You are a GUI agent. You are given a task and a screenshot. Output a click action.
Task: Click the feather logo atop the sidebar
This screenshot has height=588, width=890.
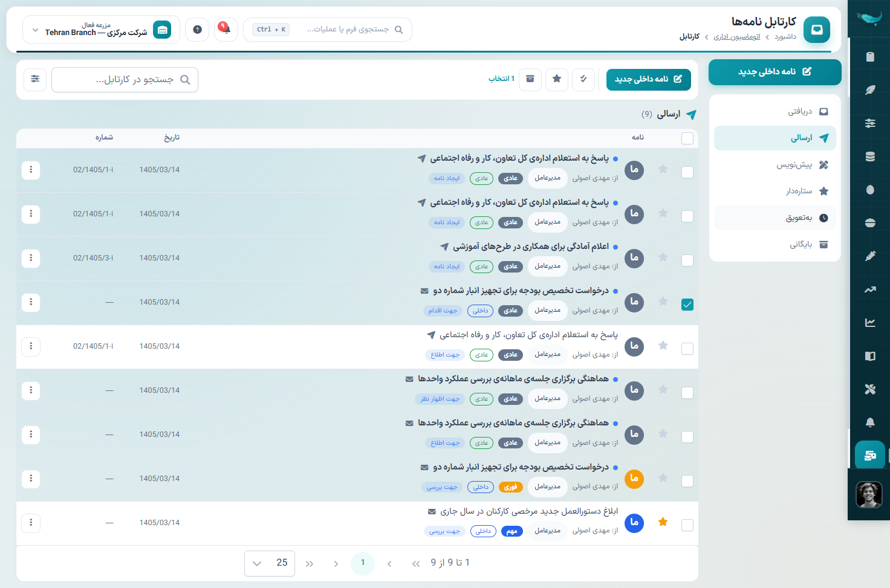(x=869, y=18)
